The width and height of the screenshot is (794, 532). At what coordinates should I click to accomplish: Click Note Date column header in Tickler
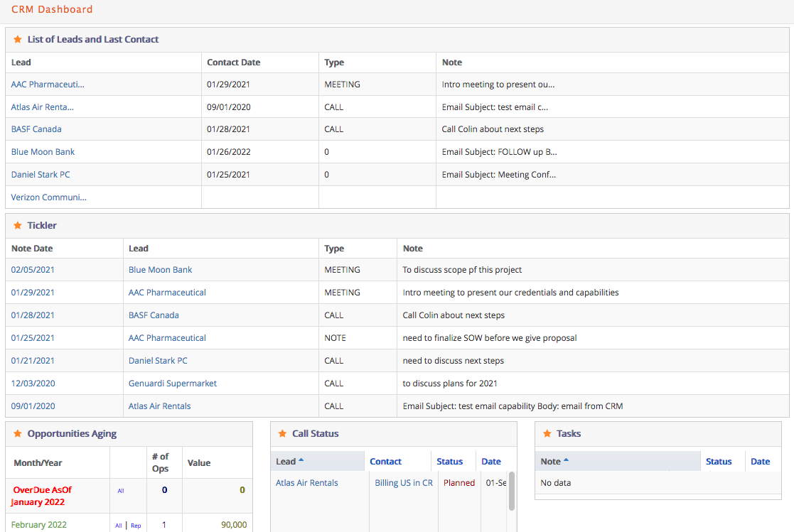click(32, 249)
